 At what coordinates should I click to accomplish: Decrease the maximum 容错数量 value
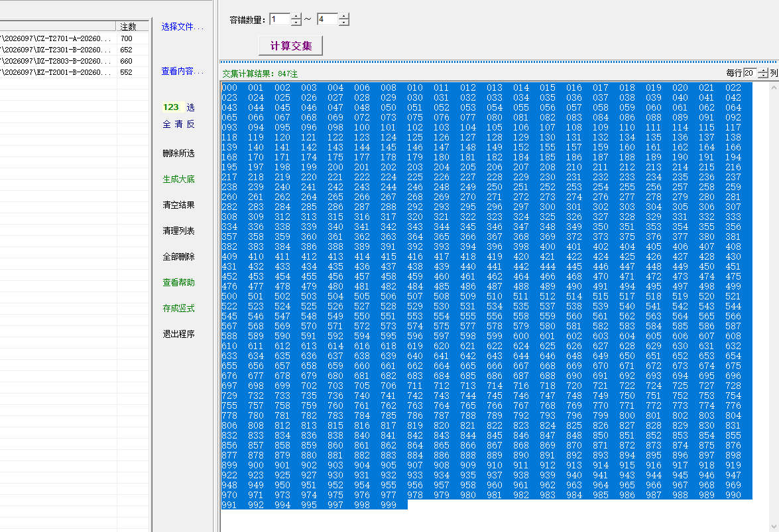pyautogui.click(x=344, y=23)
